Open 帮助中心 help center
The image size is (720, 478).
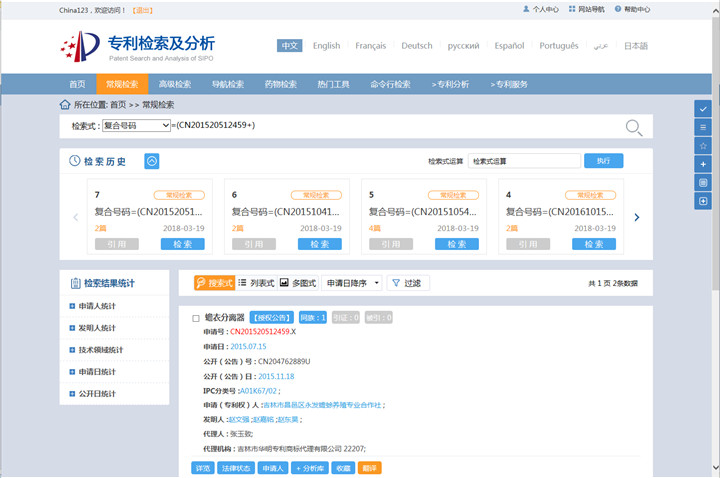(x=632, y=9)
